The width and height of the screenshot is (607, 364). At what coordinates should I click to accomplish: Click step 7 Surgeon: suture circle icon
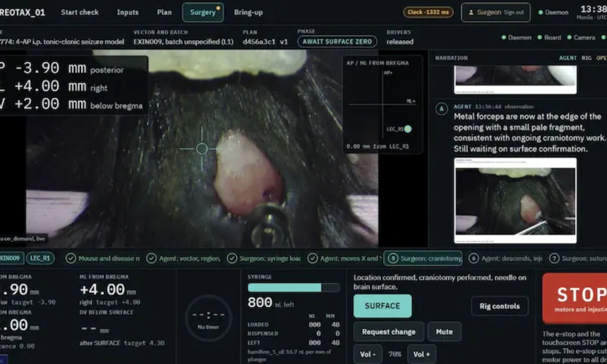[554, 258]
